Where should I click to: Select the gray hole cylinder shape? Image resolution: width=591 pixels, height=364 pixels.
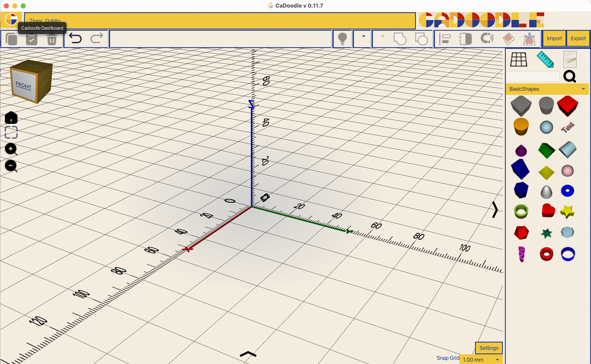point(546,106)
